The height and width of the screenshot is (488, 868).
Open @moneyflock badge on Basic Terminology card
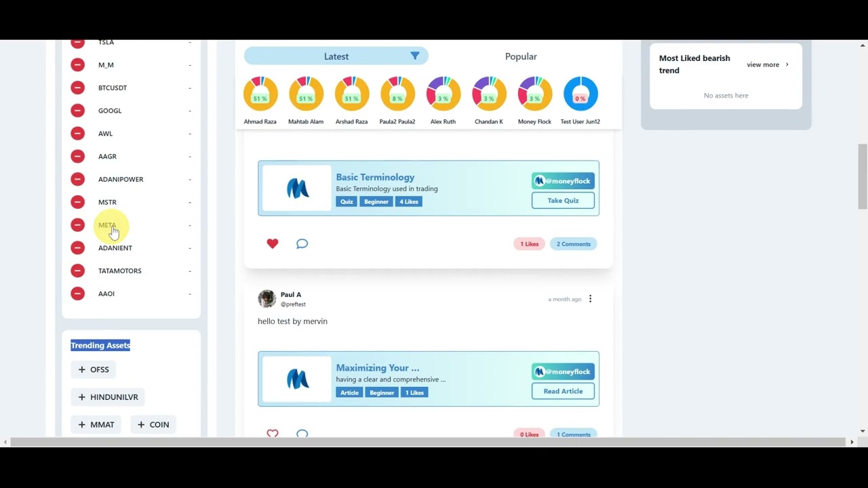pyautogui.click(x=563, y=181)
